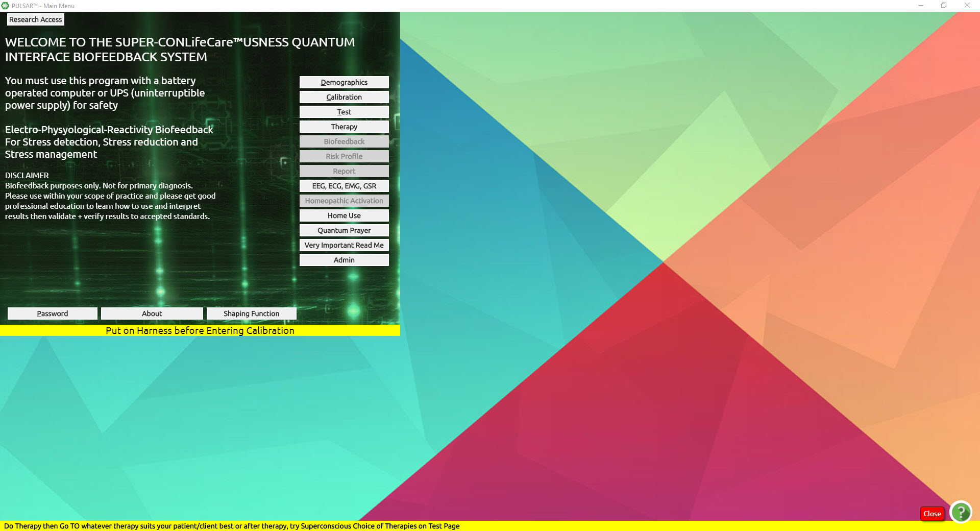Open the Demographics screen

(x=344, y=82)
